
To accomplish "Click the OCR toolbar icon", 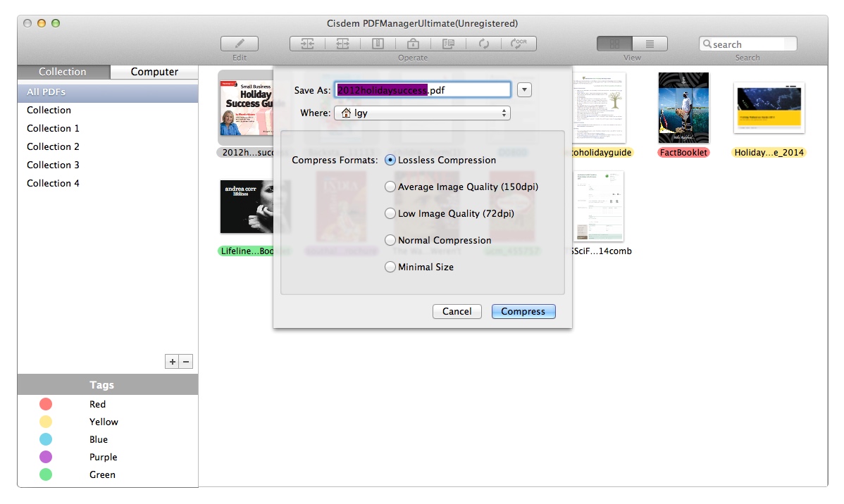I will tap(519, 44).
